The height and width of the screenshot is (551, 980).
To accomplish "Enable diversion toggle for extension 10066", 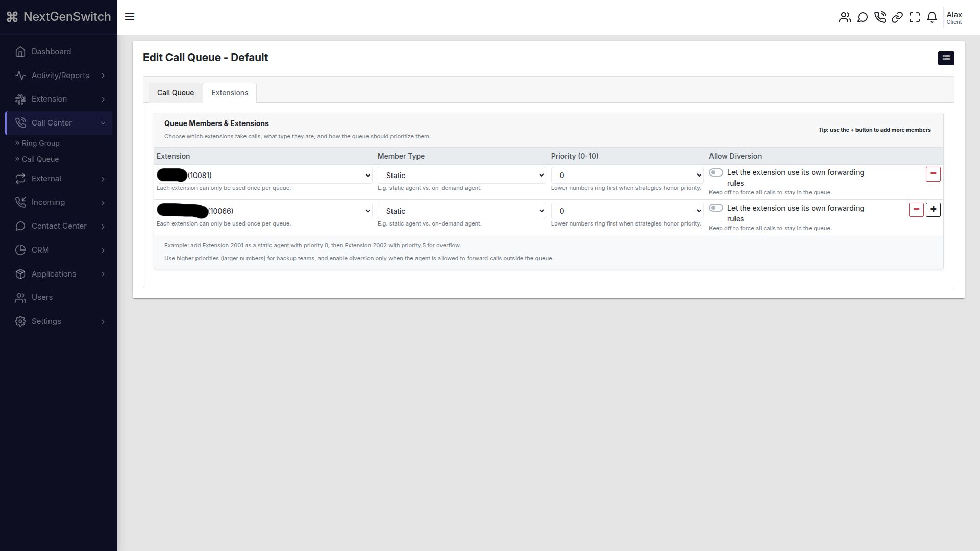I will pyautogui.click(x=716, y=208).
